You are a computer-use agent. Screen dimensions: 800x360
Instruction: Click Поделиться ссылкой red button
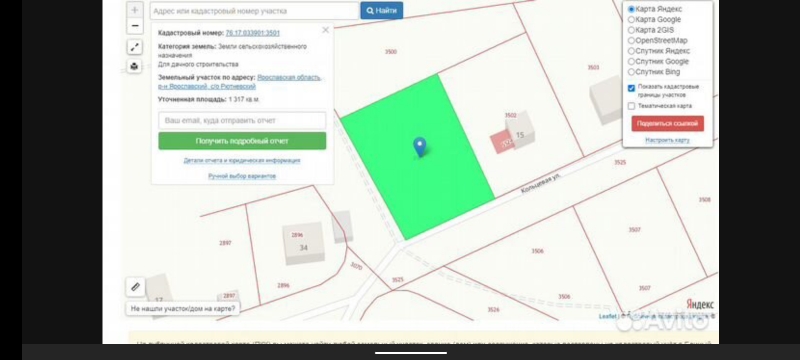point(667,123)
